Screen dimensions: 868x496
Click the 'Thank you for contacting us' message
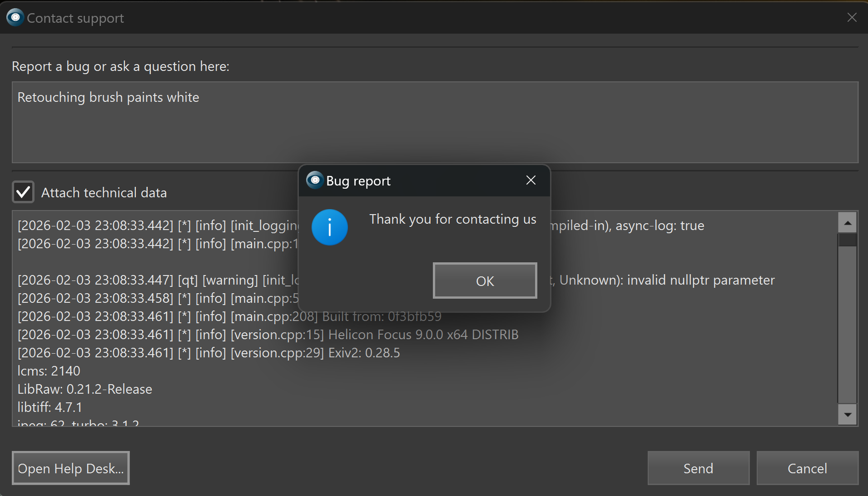452,219
